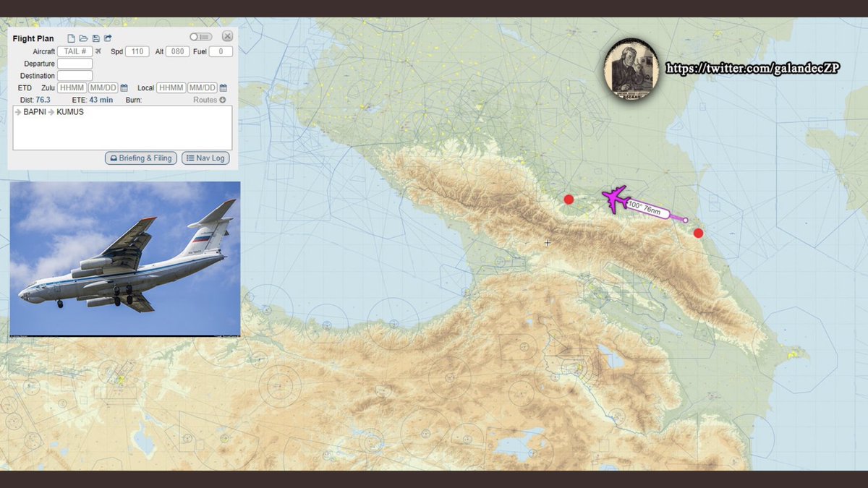Open the Nav Log
This screenshot has height=488, width=868.
[205, 158]
